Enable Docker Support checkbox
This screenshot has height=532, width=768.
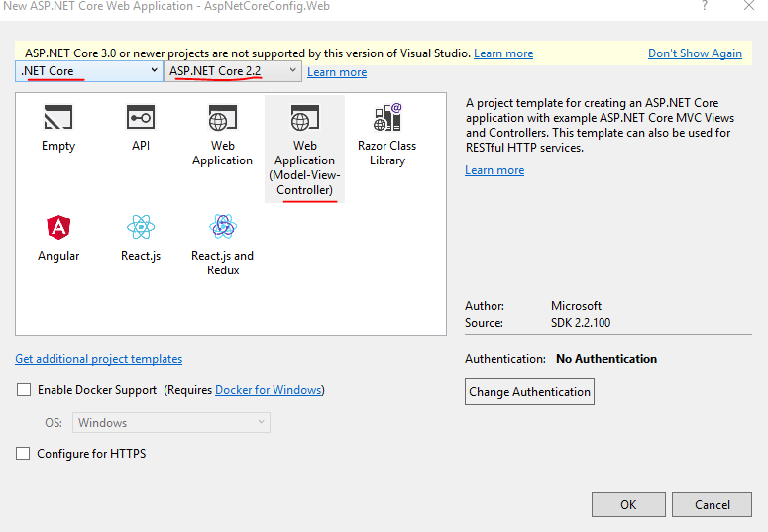click(24, 390)
